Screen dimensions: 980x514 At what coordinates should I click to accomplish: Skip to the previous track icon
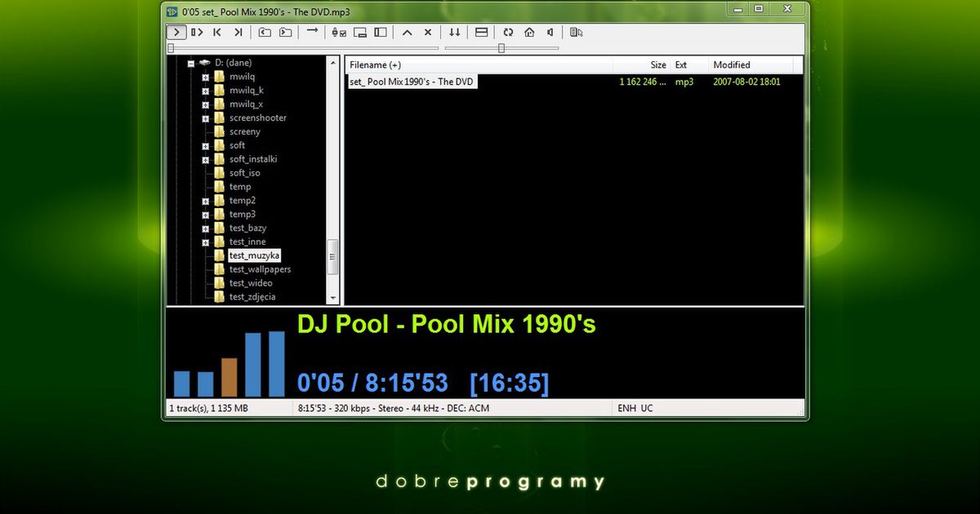(217, 32)
